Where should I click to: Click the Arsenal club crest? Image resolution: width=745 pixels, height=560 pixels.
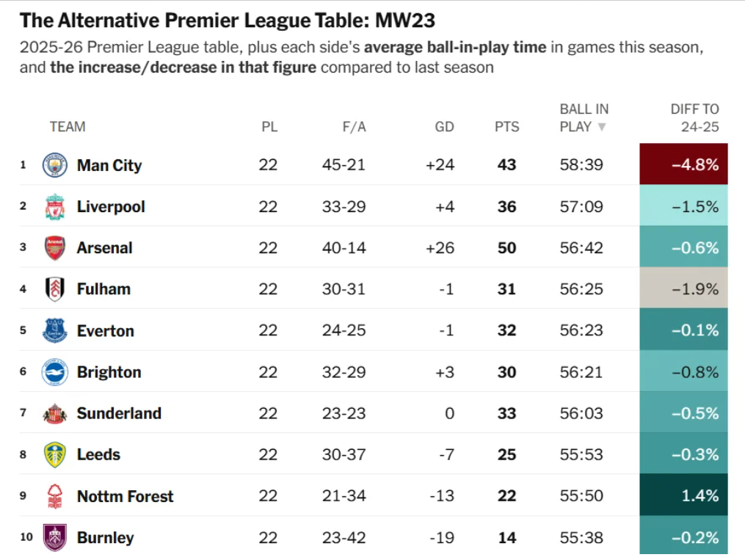pos(54,248)
